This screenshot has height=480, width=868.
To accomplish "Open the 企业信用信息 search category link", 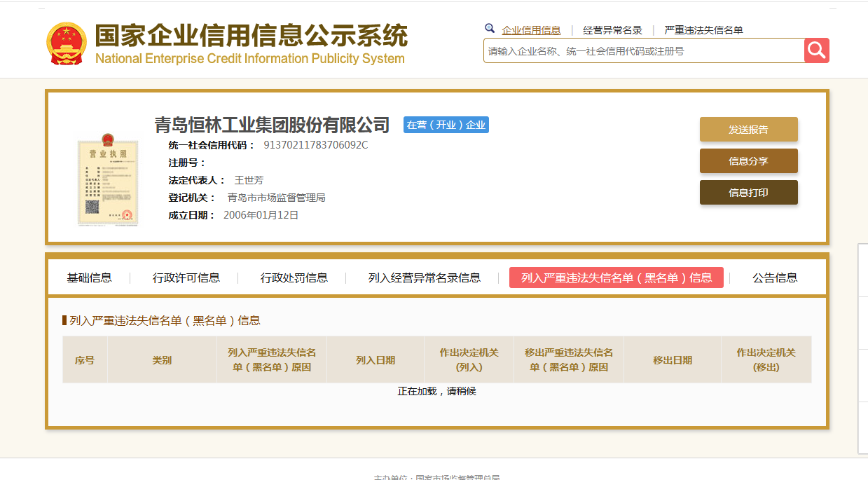I will 531,30.
